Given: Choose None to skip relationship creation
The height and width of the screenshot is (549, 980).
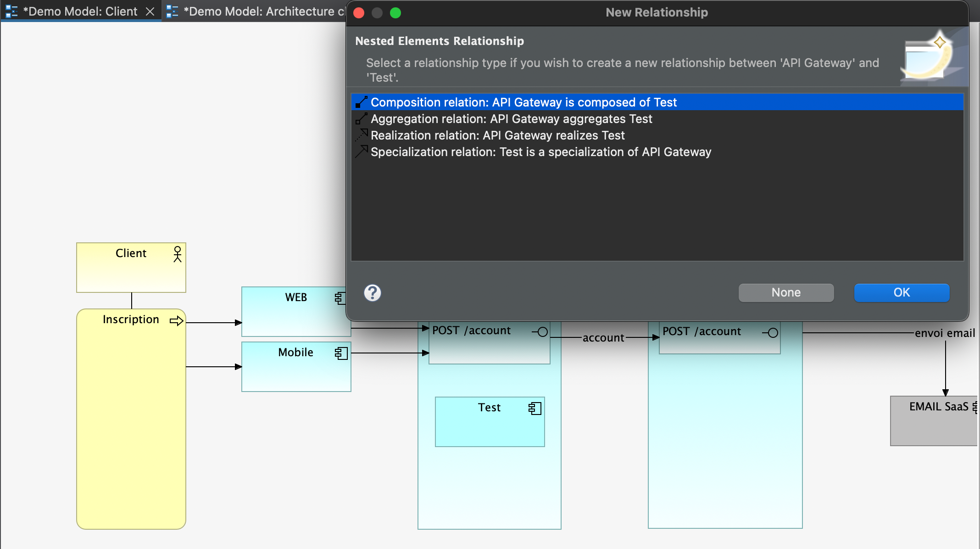Looking at the screenshot, I should click(x=786, y=292).
